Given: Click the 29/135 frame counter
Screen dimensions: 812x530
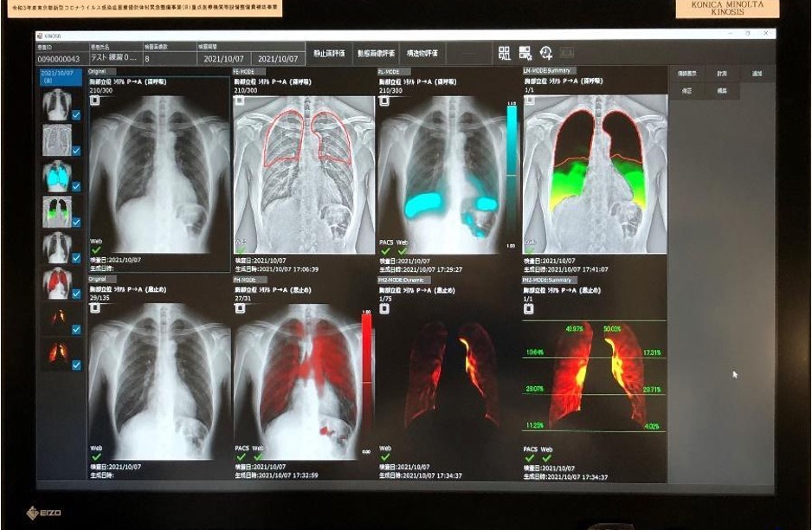Looking at the screenshot, I should [100, 298].
